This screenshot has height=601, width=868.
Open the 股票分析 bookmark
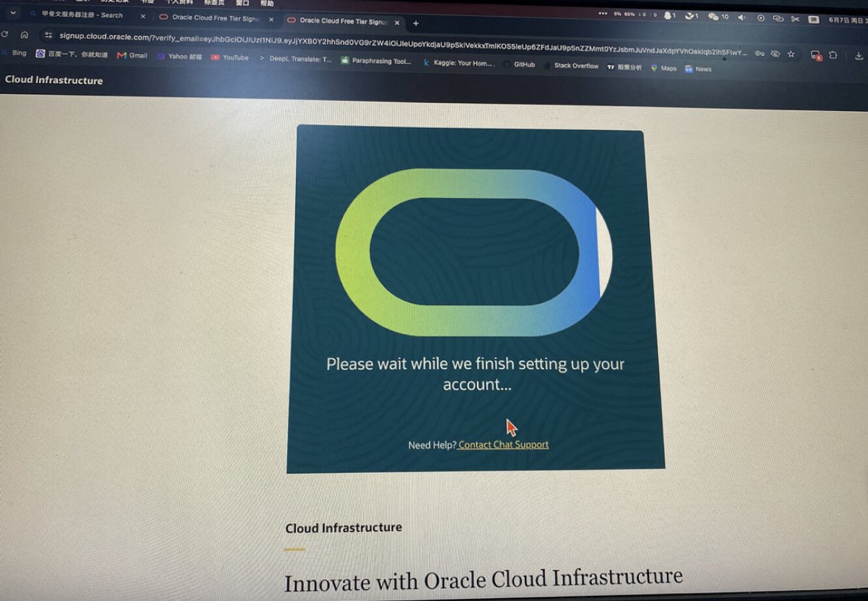624,67
